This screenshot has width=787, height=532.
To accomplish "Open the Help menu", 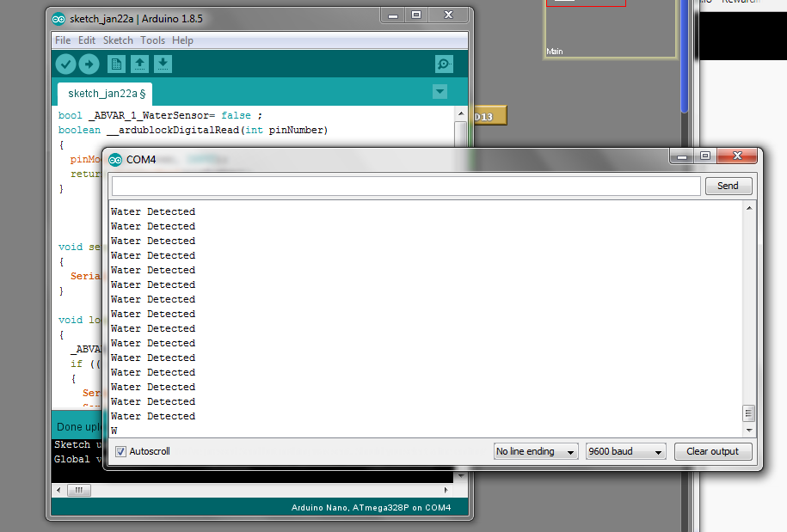I will 182,40.
